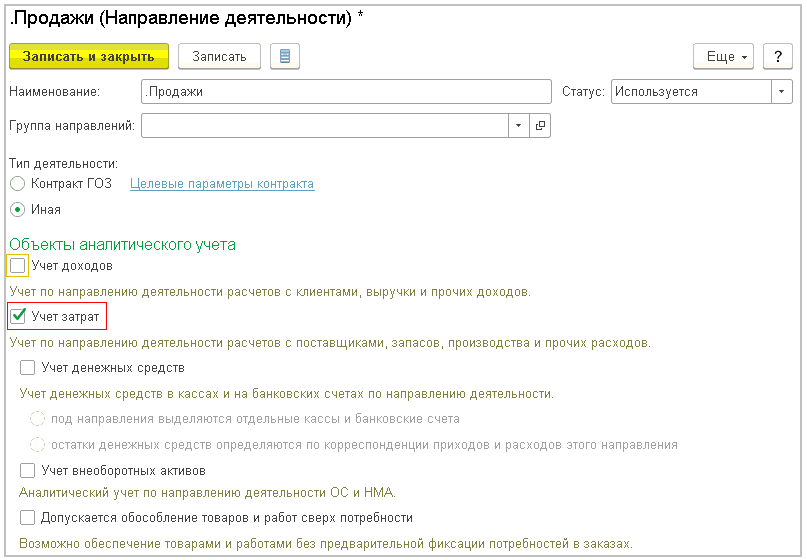This screenshot has width=807, height=560.
Task: Focus the Наименование input field
Action: [x=346, y=92]
